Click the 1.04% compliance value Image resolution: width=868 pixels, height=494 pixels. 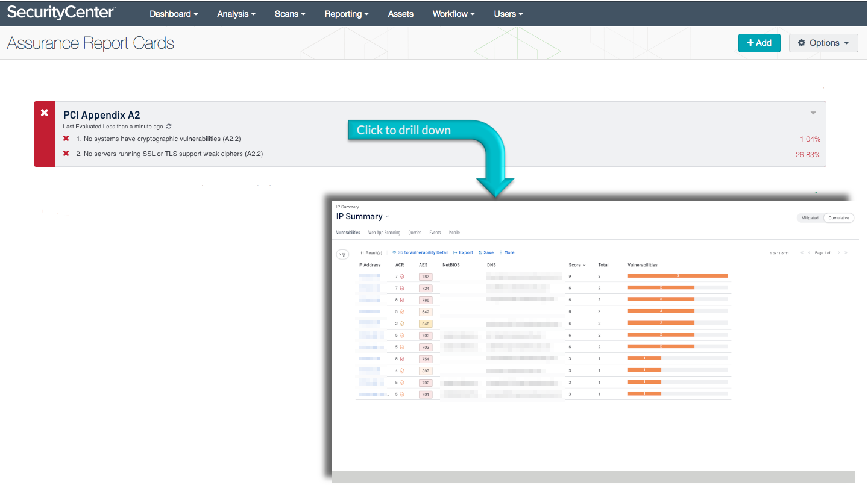(x=810, y=139)
